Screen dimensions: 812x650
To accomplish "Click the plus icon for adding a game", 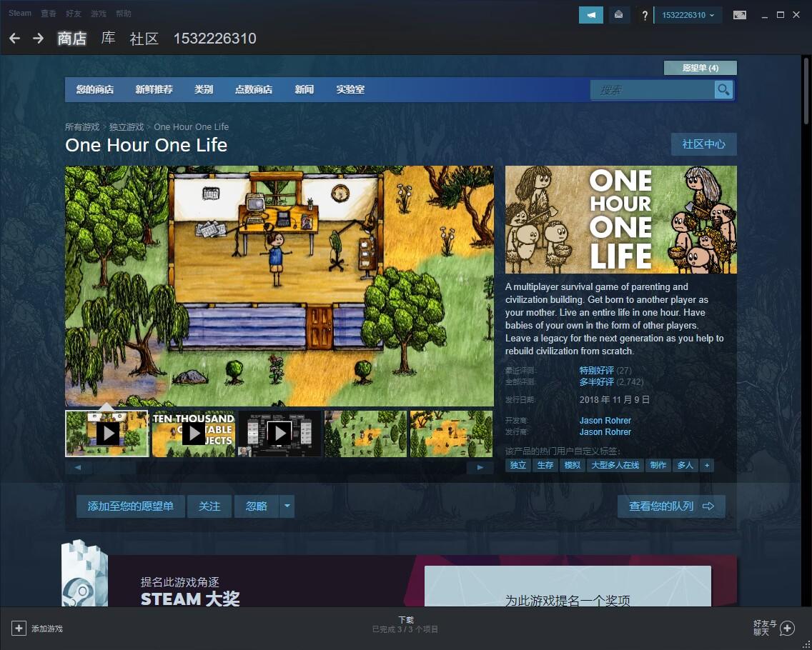I will click(x=19, y=629).
